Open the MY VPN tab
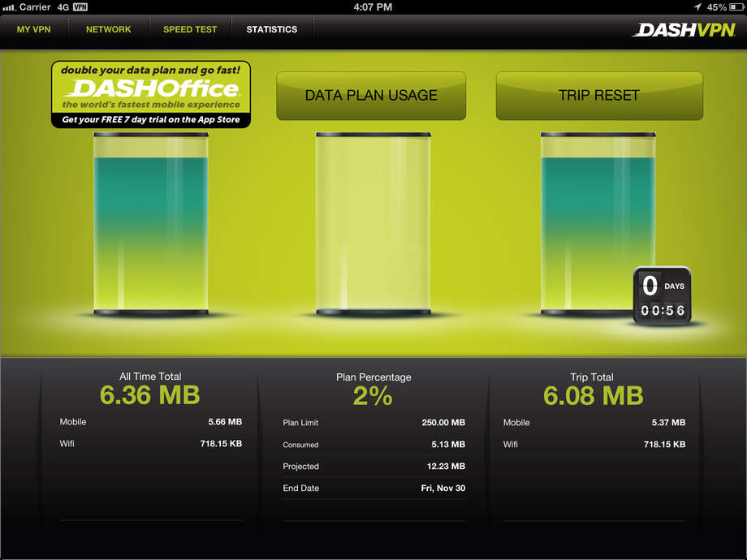This screenshot has width=747, height=560. click(34, 29)
